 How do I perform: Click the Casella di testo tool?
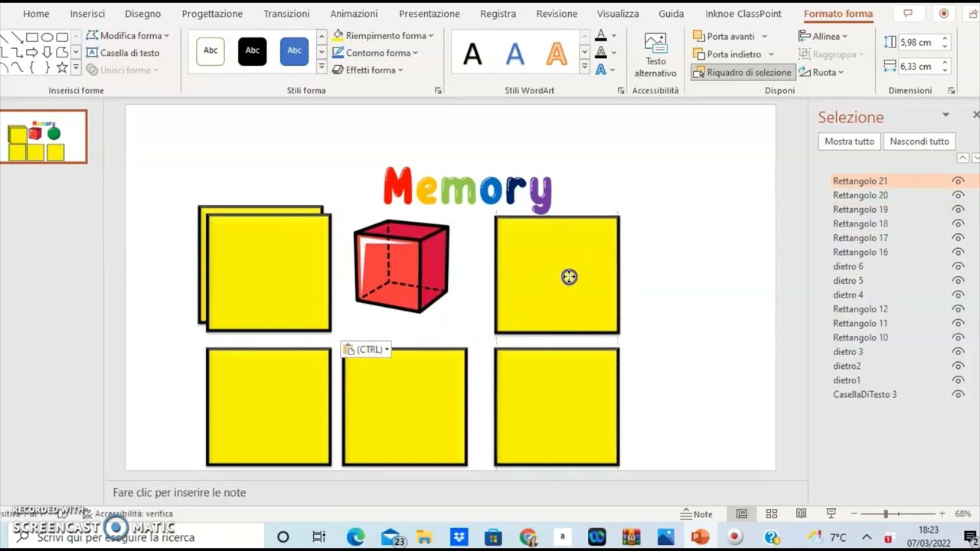[x=123, y=53]
